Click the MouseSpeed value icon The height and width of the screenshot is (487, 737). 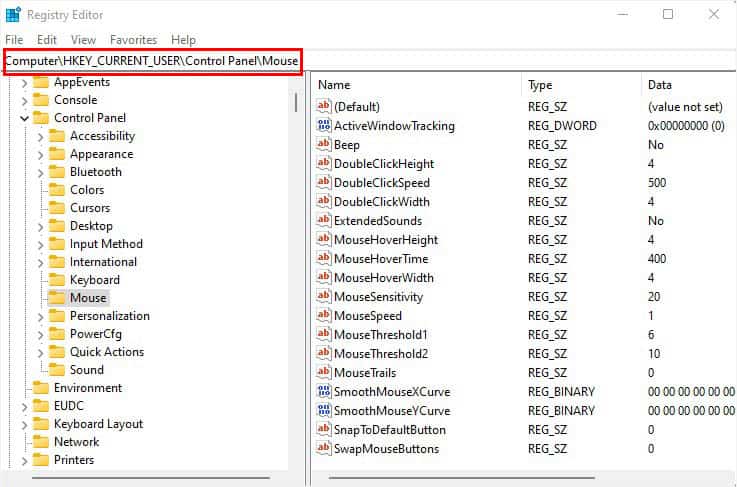(x=324, y=315)
